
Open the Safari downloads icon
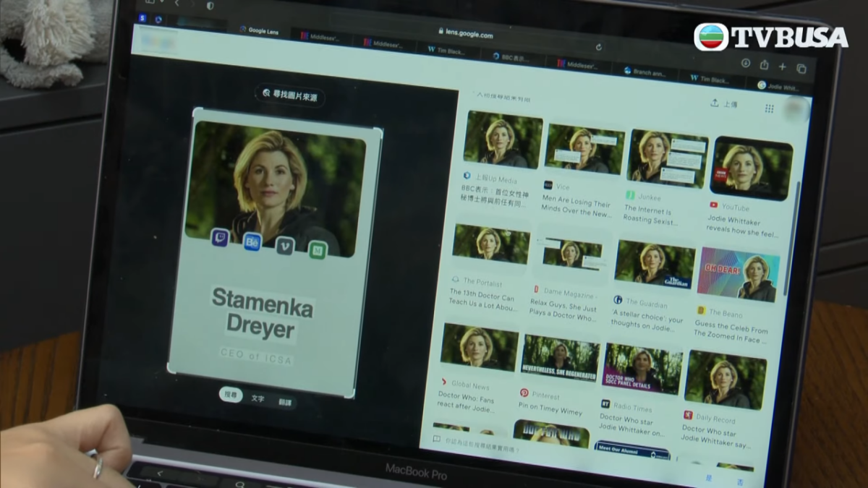746,64
